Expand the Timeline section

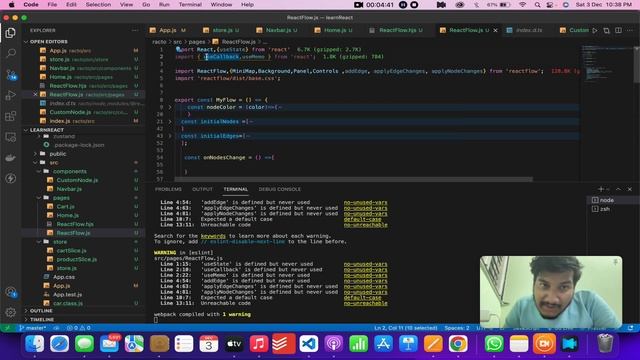coord(42,320)
